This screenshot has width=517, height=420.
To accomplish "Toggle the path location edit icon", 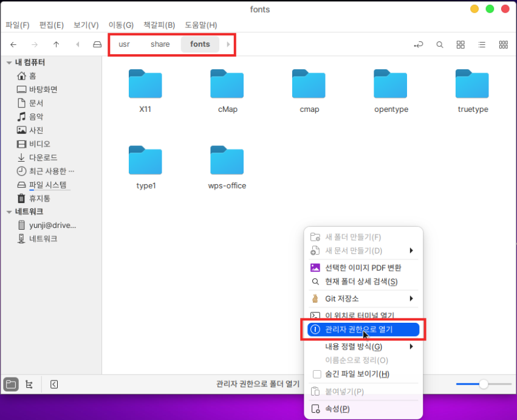I will pos(418,44).
